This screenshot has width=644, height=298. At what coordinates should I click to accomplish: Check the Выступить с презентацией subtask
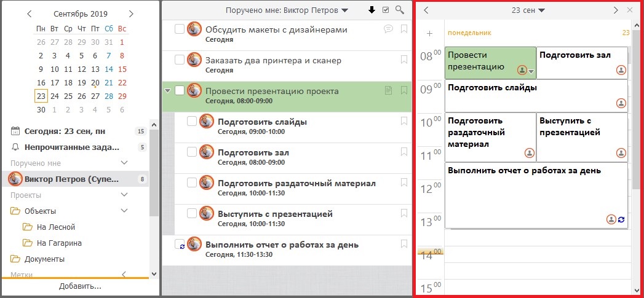coord(192,213)
